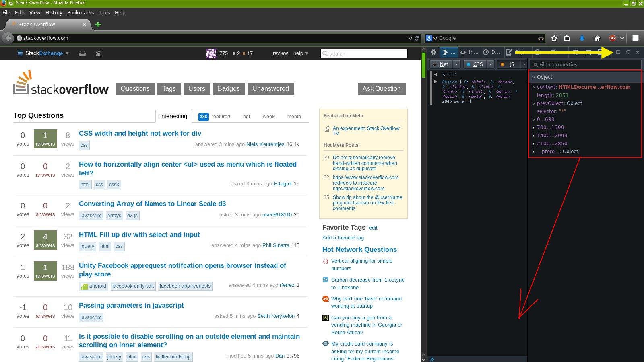The width and height of the screenshot is (644, 362).
Task: Open the CSS filter dropdown arrow
Action: [490, 64]
